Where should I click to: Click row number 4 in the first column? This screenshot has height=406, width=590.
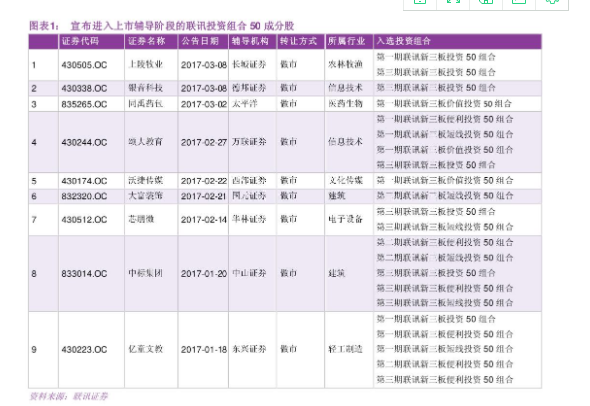tap(34, 142)
